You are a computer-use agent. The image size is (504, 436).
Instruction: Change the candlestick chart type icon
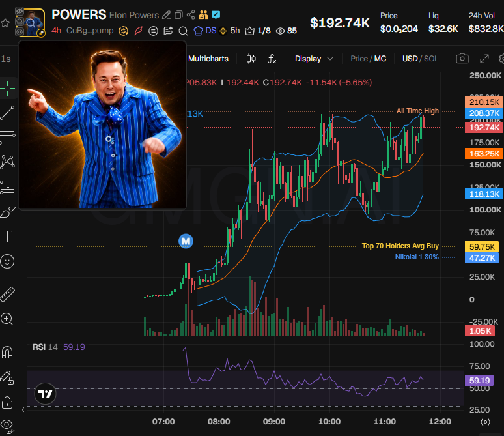[x=251, y=59]
